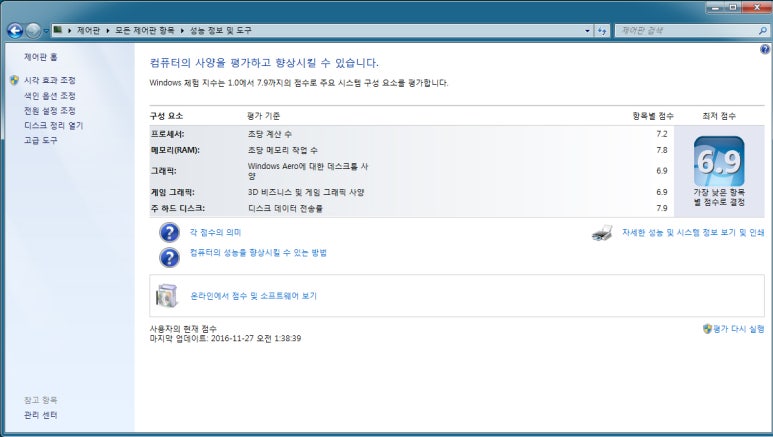
Task: Expand the arrow before the 제어판 breadcrumb
Action: tap(70, 31)
